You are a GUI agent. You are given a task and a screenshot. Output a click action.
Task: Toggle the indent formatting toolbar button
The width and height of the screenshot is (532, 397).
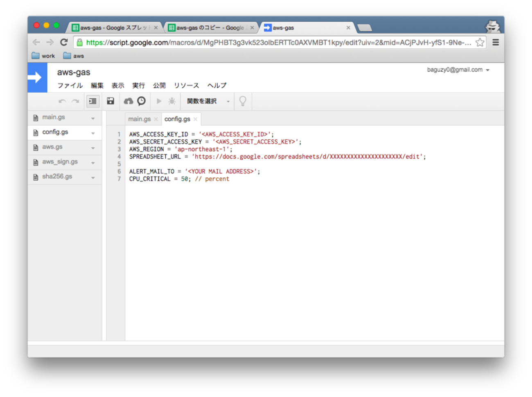click(x=93, y=101)
